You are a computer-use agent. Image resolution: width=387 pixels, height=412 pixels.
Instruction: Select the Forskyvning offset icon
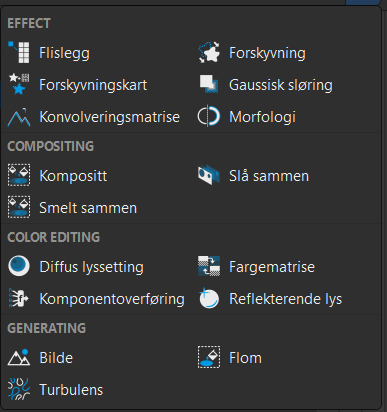coord(209,52)
